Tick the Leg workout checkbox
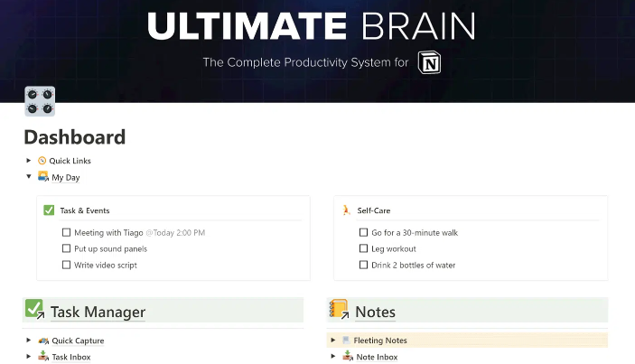This screenshot has height=364, width=635. [364, 248]
